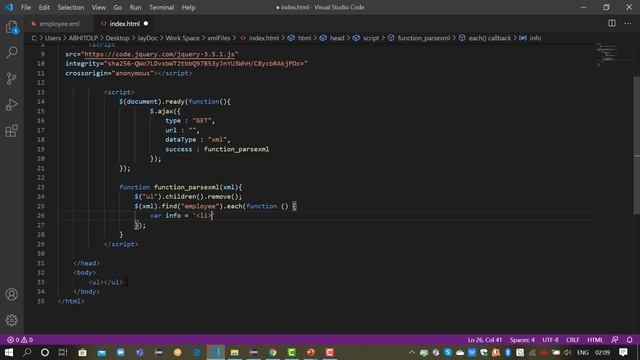Select the index.html tab
640x360 pixels.
pos(124,24)
